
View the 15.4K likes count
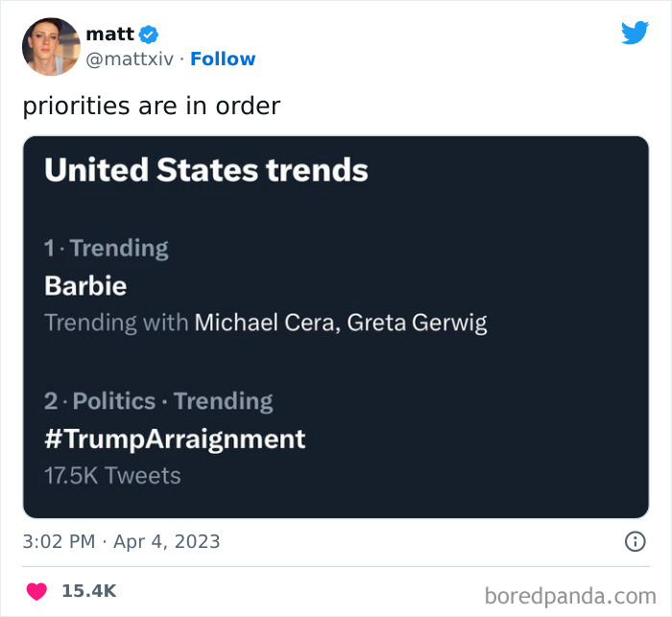click(x=88, y=591)
